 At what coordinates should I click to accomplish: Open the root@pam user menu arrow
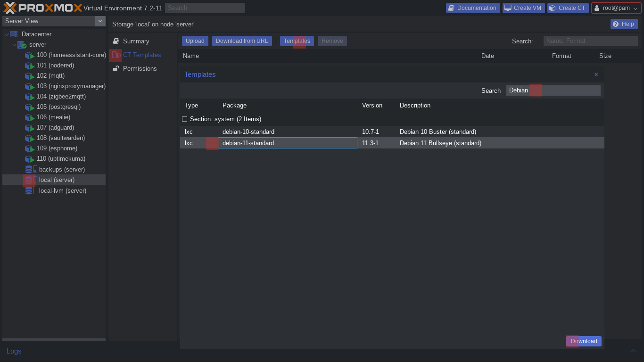click(x=636, y=8)
